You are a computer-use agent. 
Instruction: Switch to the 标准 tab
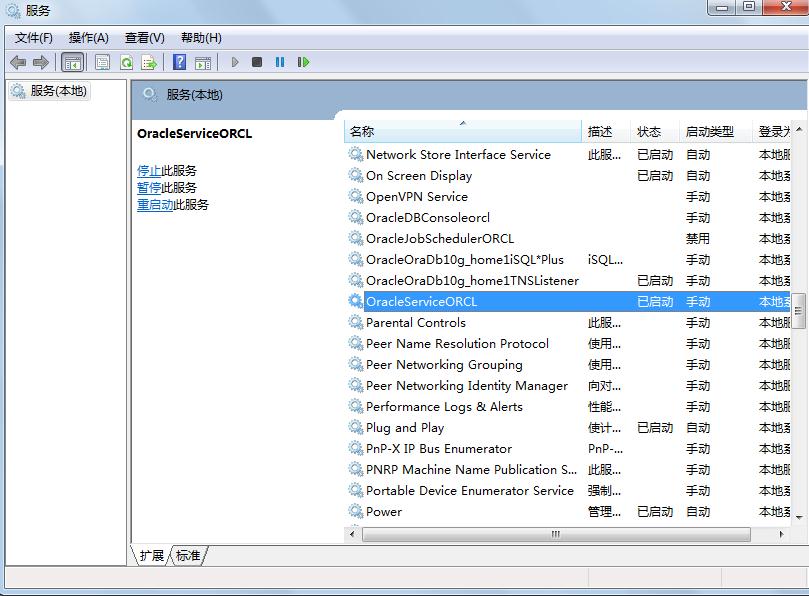click(188, 555)
